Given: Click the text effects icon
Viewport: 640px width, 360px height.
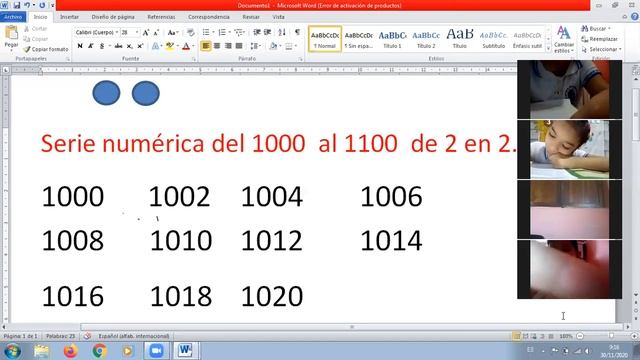Looking at the screenshot, I should [156, 46].
